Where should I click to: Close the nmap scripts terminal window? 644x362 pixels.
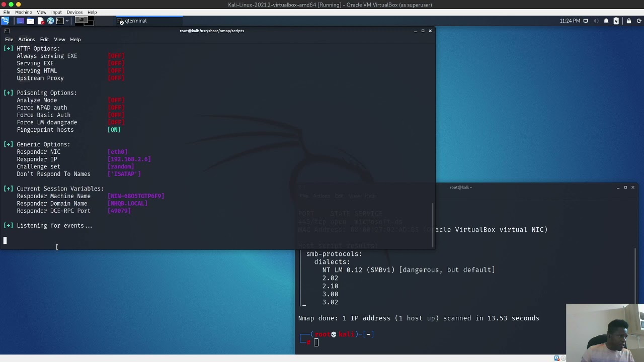coord(430,31)
